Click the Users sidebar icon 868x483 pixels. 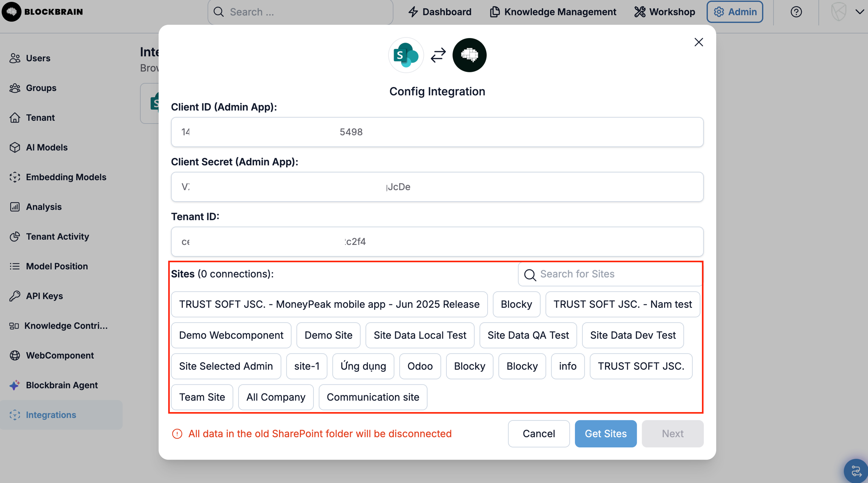point(15,58)
